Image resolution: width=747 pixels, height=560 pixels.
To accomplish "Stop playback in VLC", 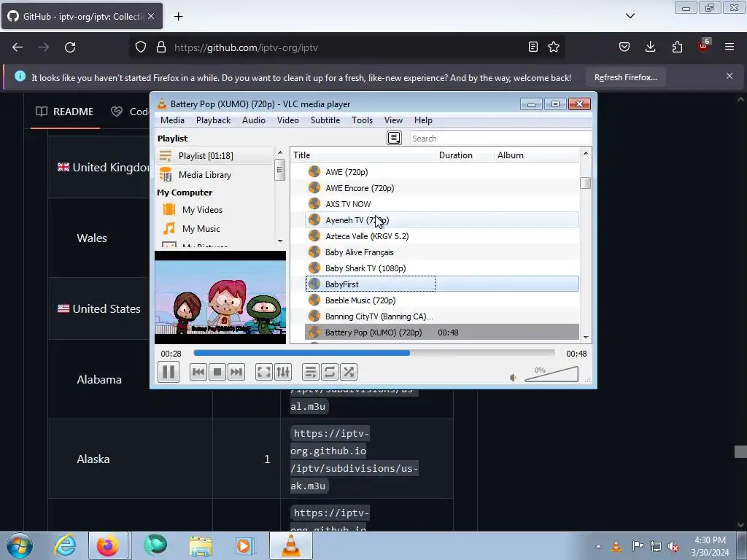I will (217, 372).
